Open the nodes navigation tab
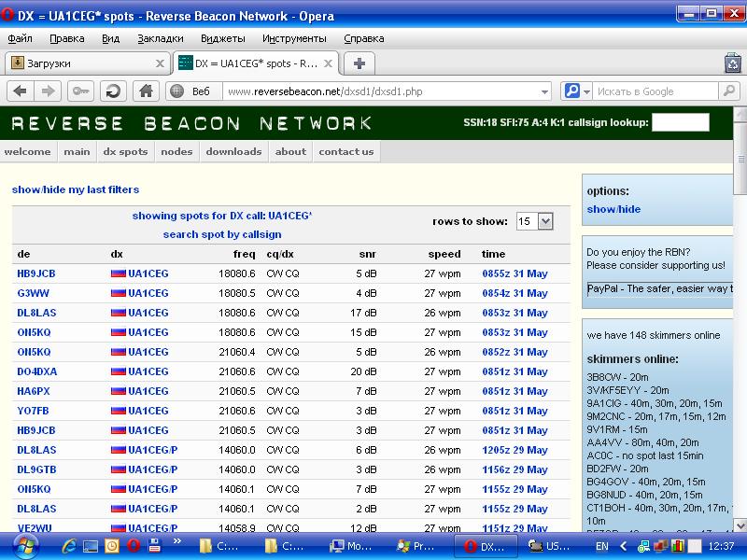747x560 pixels. (x=176, y=151)
